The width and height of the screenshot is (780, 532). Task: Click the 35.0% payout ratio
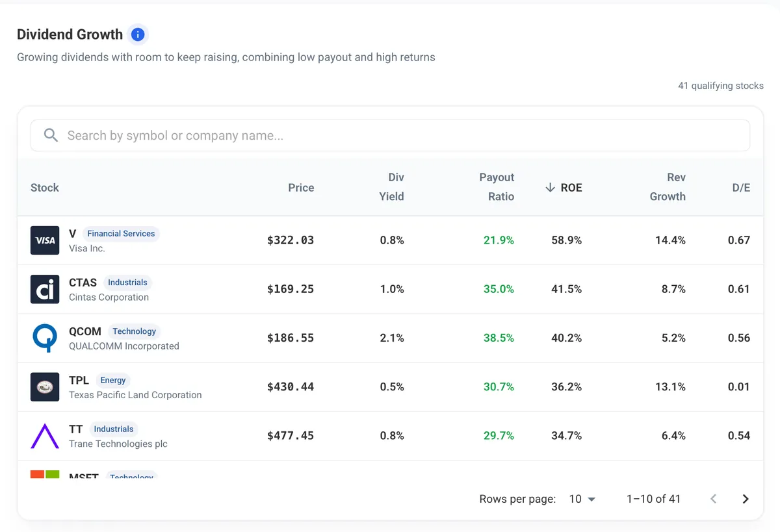pyautogui.click(x=499, y=289)
